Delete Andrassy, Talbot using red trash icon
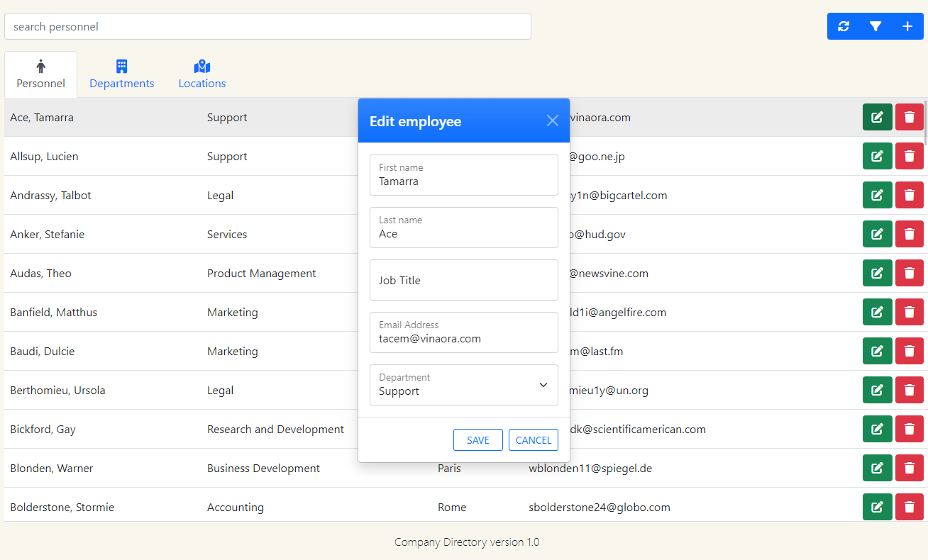The height and width of the screenshot is (560, 928). click(x=909, y=195)
